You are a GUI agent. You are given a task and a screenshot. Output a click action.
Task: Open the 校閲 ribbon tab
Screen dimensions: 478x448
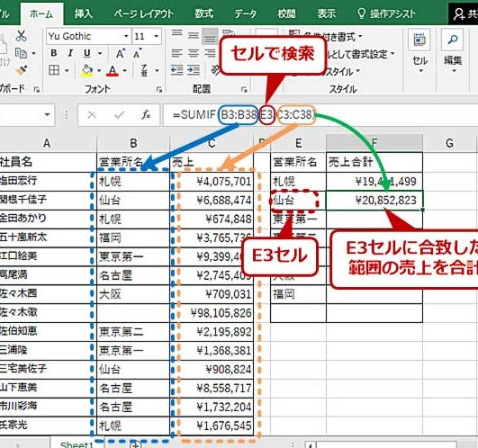click(286, 13)
